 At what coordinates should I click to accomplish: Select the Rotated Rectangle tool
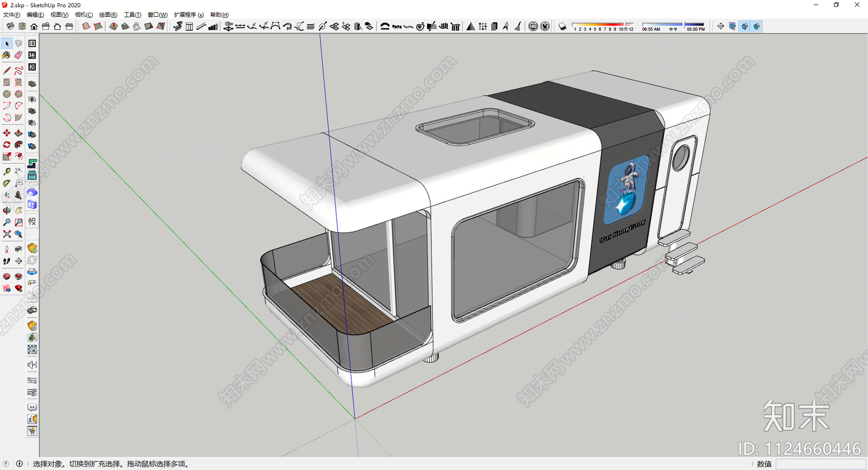(18, 82)
